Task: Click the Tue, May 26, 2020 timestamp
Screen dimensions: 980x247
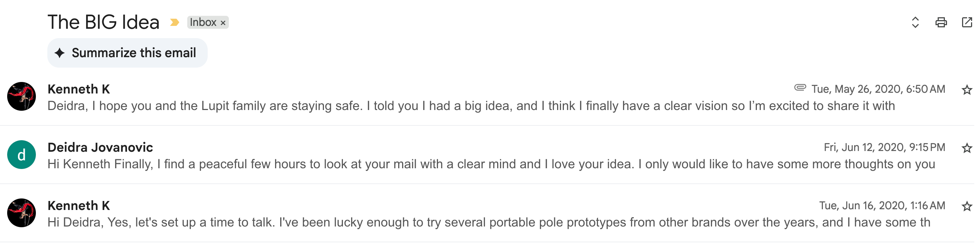Action: coord(878,89)
